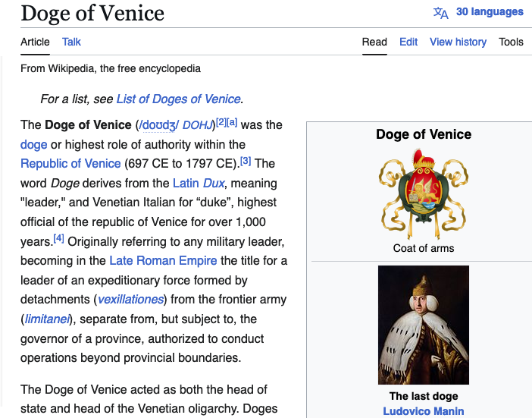Open the Edit tab
The width and height of the screenshot is (532, 418).
408,42
